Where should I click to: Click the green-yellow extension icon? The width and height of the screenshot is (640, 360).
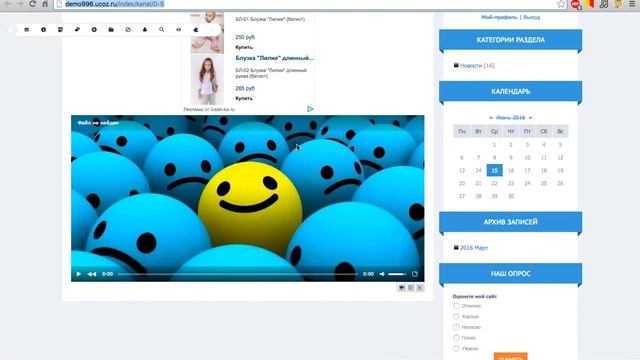618,4
